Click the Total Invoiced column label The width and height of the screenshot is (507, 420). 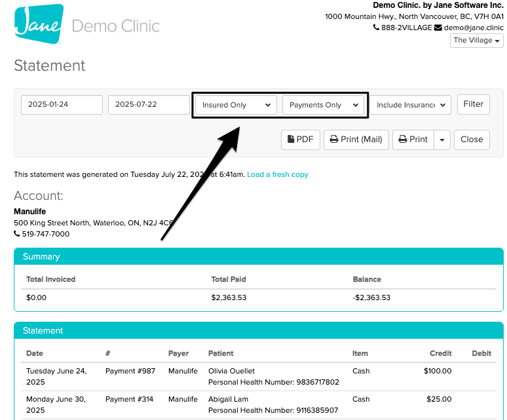[x=50, y=279]
